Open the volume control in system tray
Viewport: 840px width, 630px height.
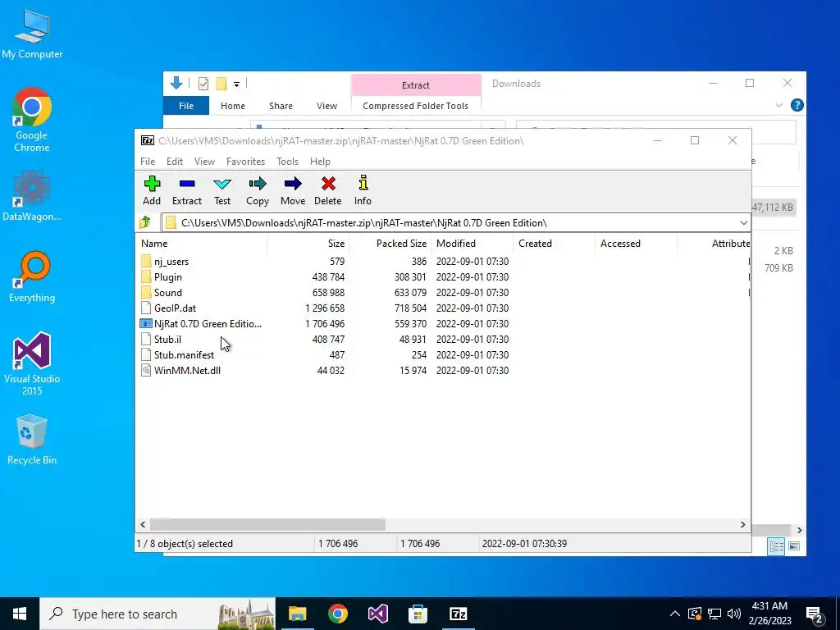734,614
